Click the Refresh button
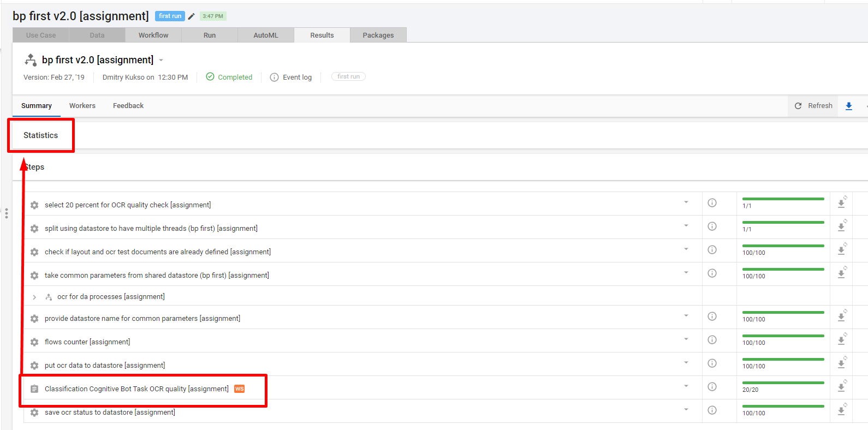The image size is (868, 430). [813, 106]
